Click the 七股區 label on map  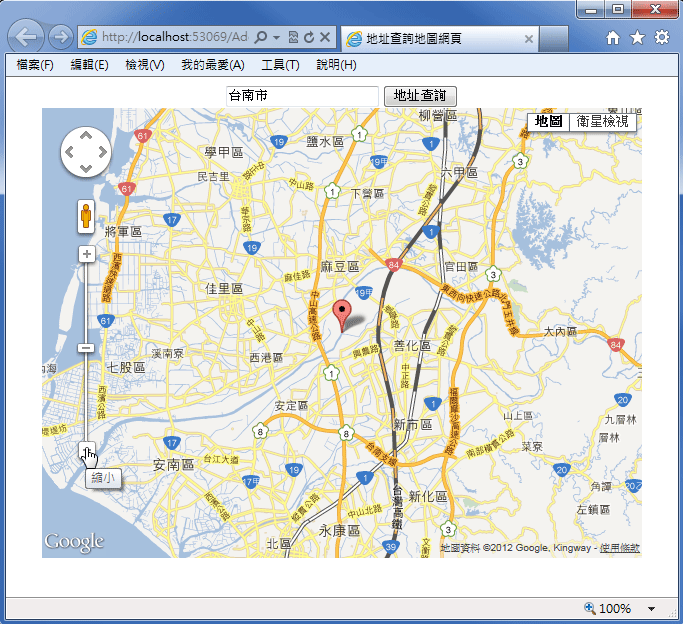(126, 368)
